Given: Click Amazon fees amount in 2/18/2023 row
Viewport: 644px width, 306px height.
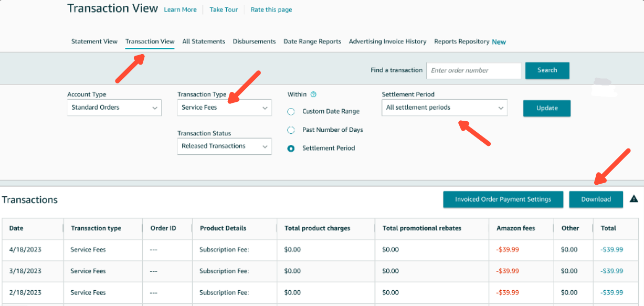Looking at the screenshot, I should [x=508, y=293].
